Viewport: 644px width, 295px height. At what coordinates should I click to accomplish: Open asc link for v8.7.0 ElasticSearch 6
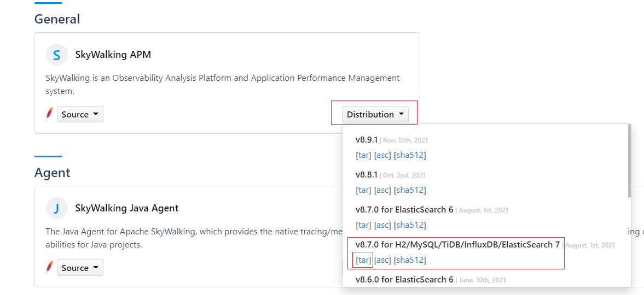[x=383, y=225]
